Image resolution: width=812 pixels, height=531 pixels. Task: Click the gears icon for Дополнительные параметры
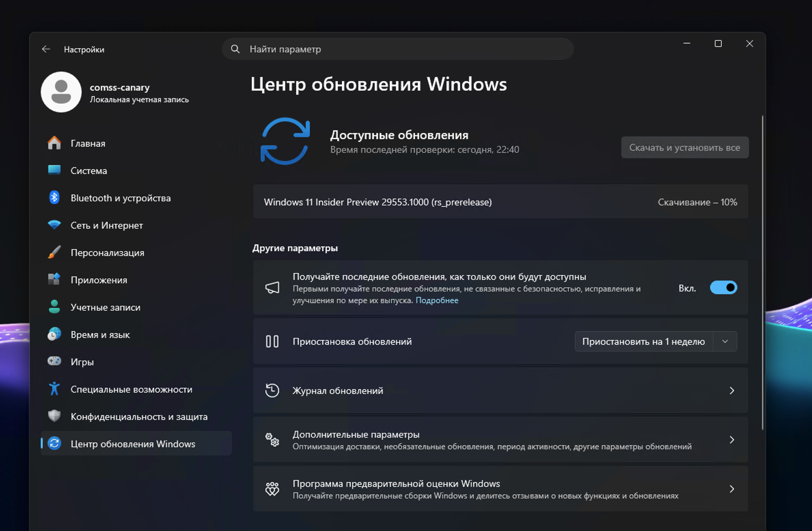point(272,440)
